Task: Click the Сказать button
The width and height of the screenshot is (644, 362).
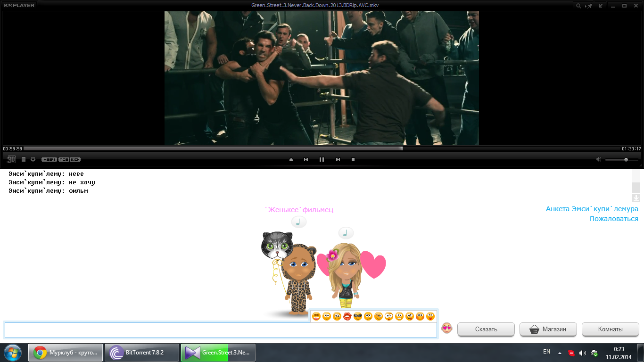Action: click(x=486, y=329)
